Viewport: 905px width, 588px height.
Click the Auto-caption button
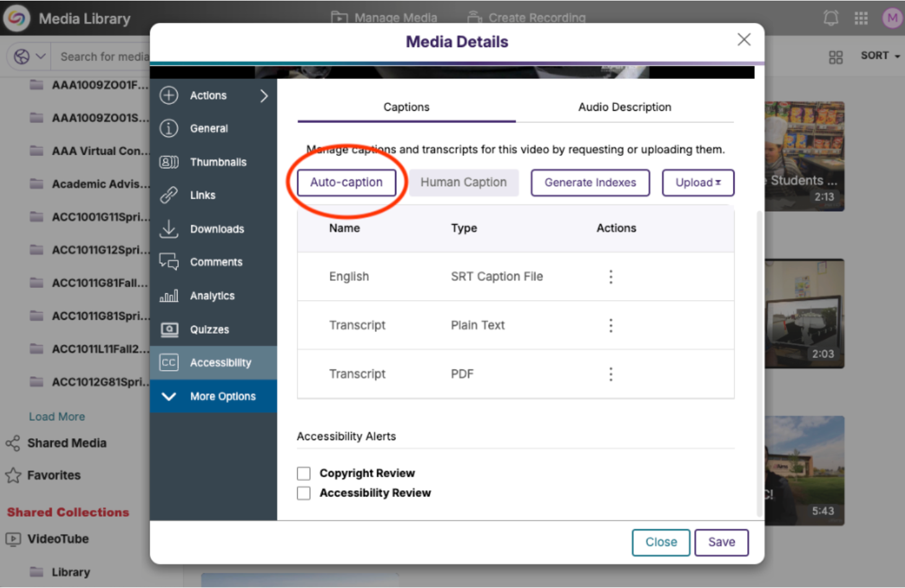pyautogui.click(x=347, y=183)
